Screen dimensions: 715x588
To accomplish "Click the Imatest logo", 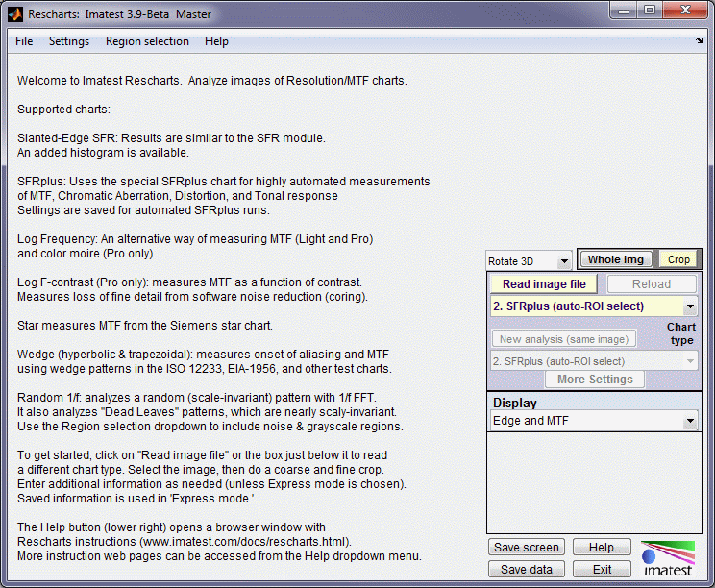I will tap(668, 558).
